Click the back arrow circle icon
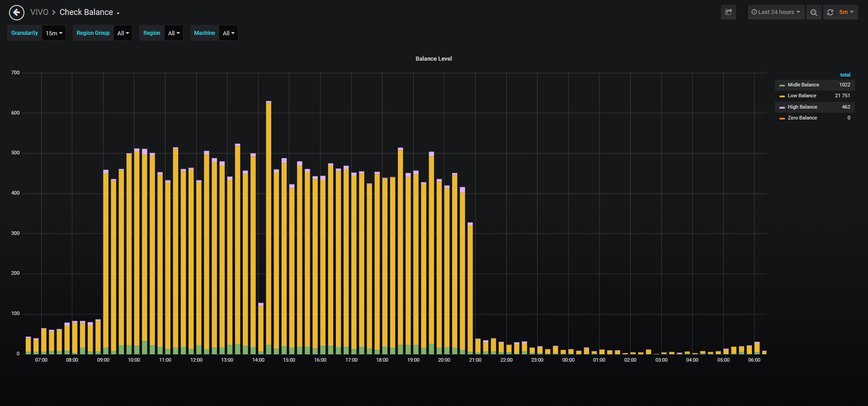 click(x=17, y=13)
